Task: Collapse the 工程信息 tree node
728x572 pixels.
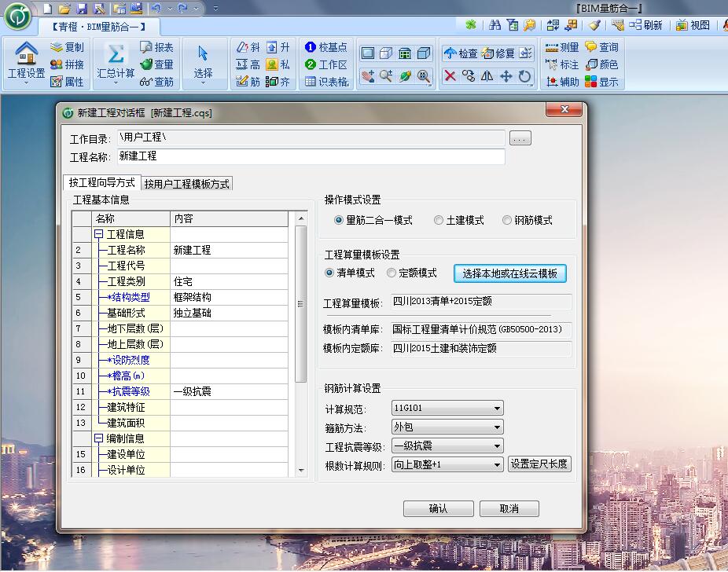Action: pos(99,234)
